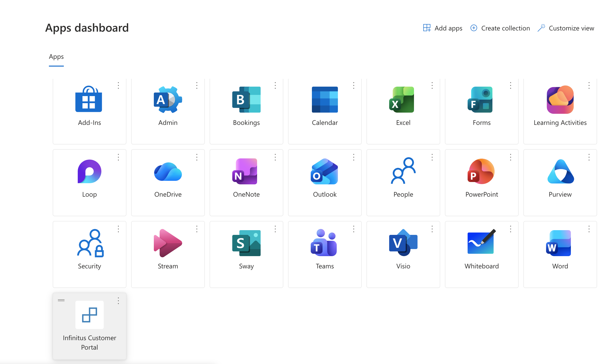Screen dimensions: 603x364
Task: Launch the PowerPoint app icon
Action: click(x=481, y=171)
